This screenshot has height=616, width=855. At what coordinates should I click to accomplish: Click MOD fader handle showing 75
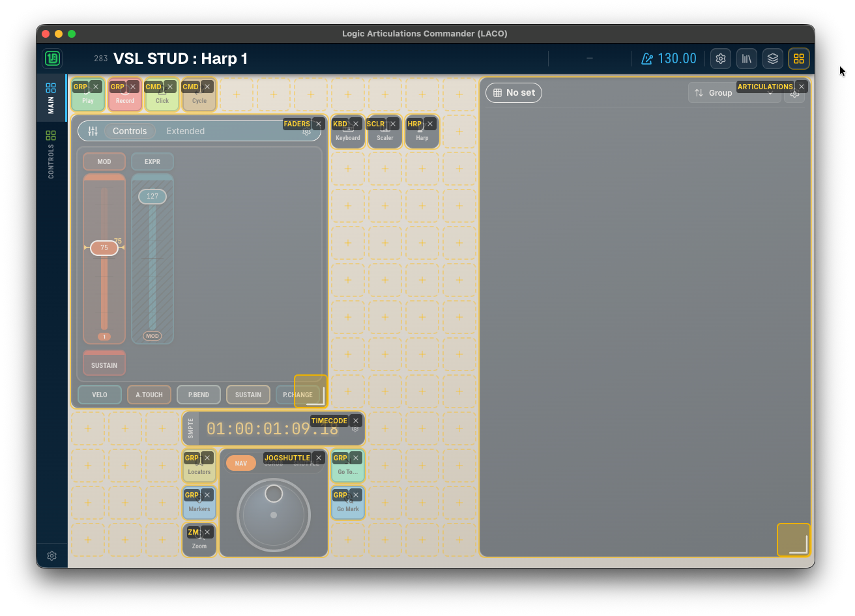[104, 247]
